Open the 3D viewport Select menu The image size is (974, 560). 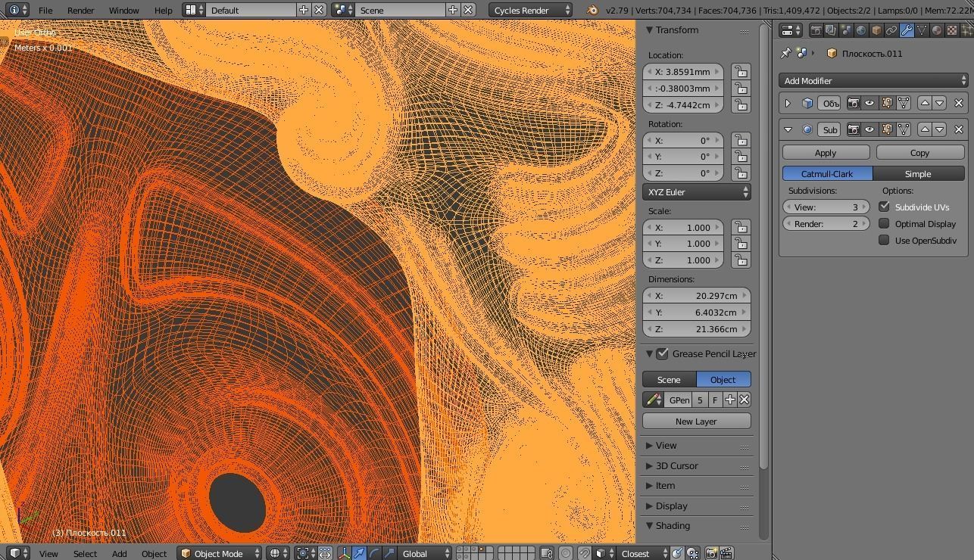(85, 553)
